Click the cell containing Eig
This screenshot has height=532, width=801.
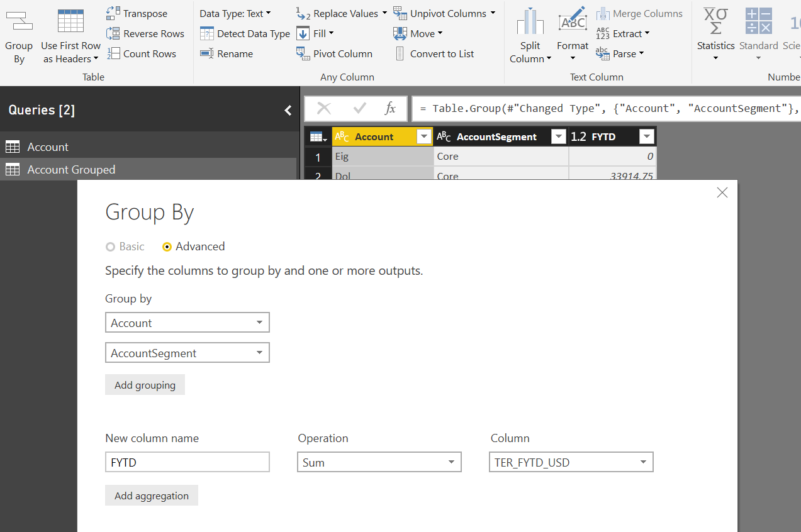(383, 156)
